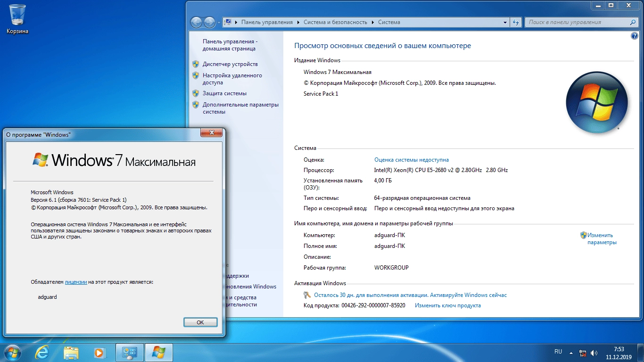644x362 pixels.
Task: Launch Internet Explorer from taskbar
Action: 42,352
